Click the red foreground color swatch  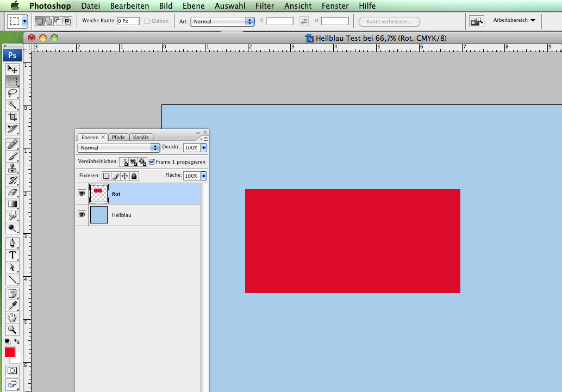pyautogui.click(x=10, y=352)
